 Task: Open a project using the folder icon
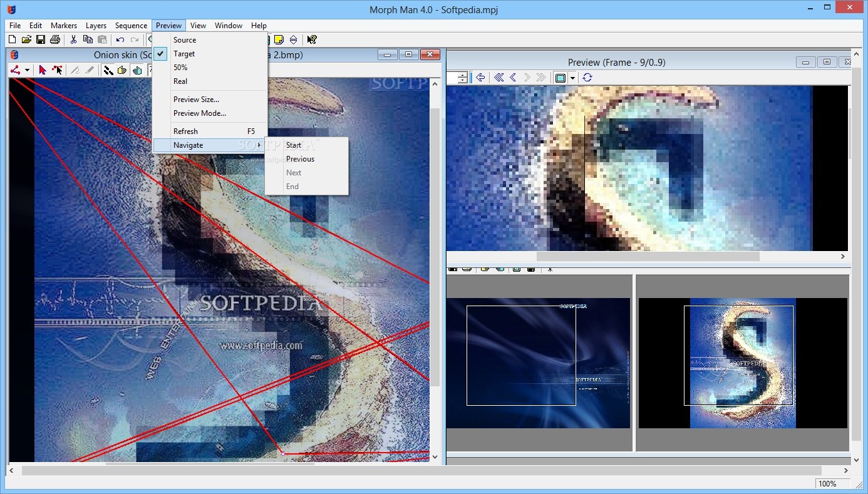point(26,40)
